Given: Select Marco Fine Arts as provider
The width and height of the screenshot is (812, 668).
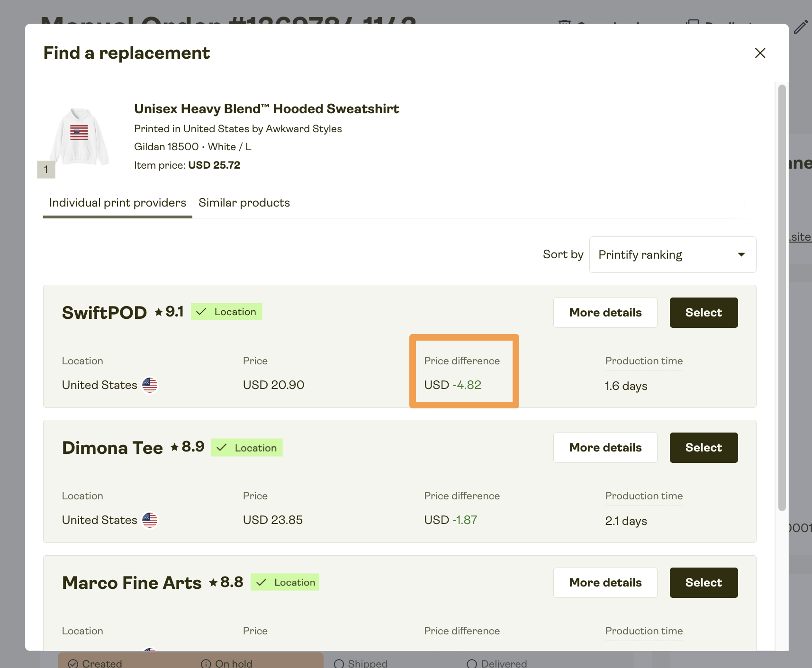Looking at the screenshot, I should point(704,582).
